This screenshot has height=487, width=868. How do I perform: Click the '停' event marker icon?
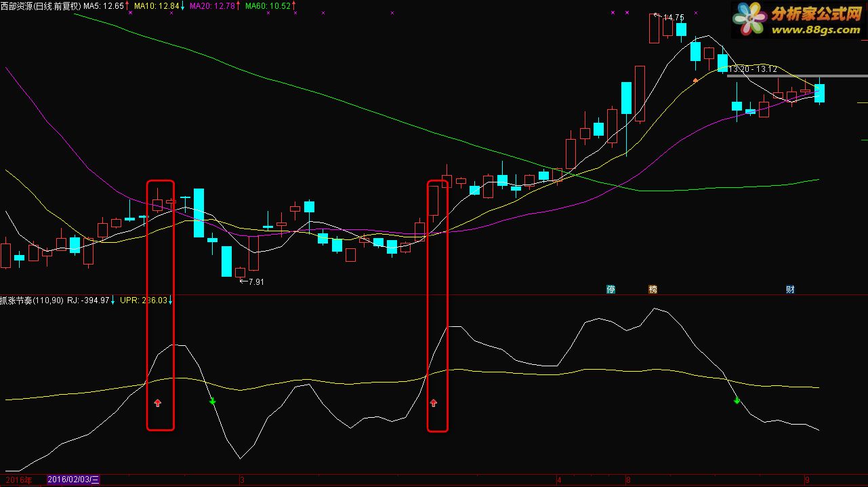click(611, 290)
